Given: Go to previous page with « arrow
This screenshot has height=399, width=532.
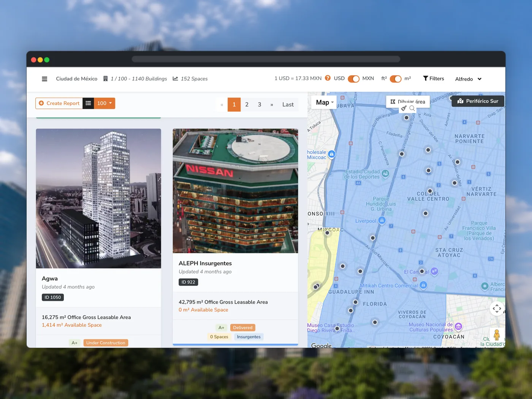Looking at the screenshot, I should 222,104.
